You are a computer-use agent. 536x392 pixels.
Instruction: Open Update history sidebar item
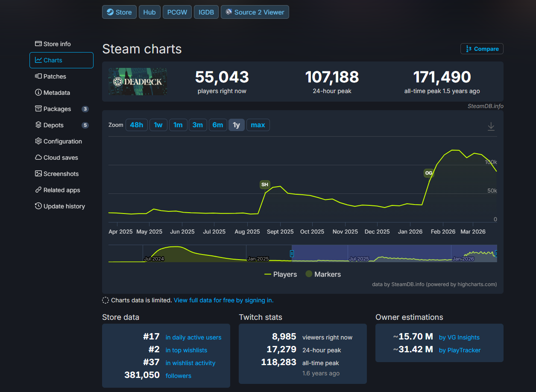(x=62, y=206)
